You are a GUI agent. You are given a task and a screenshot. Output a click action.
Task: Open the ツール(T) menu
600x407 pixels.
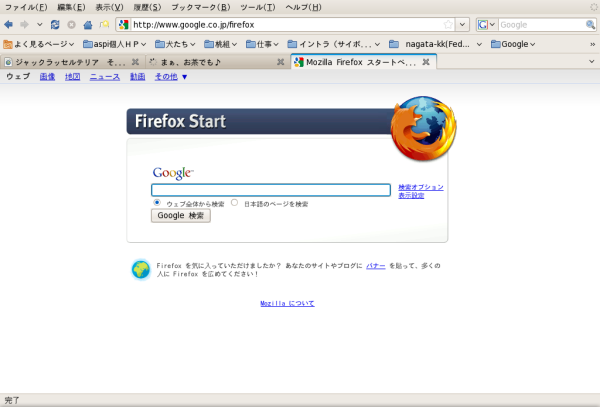(258, 7)
